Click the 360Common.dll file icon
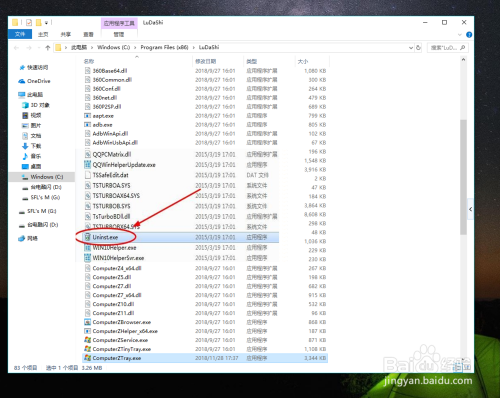The height and width of the screenshot is (398, 500). [87, 80]
